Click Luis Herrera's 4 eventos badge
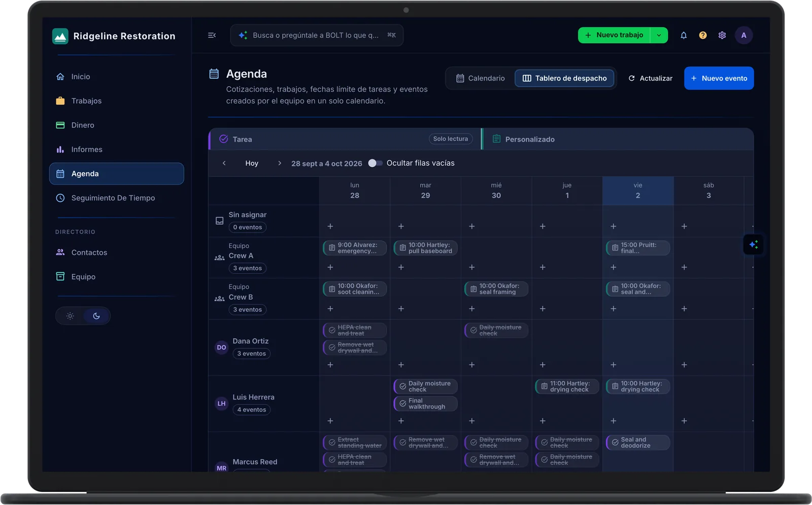This screenshot has width=812, height=505. pyautogui.click(x=252, y=410)
